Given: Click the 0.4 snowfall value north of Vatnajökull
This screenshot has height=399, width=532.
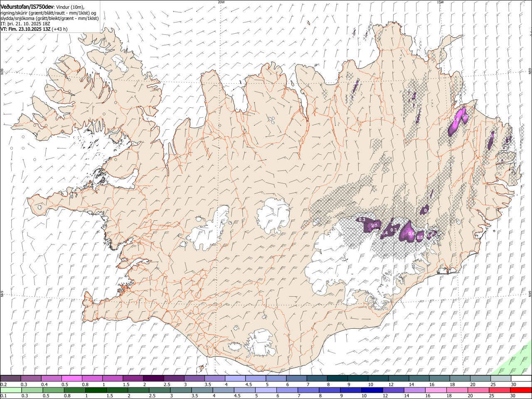Looking at the screenshot, I should click(385, 233).
